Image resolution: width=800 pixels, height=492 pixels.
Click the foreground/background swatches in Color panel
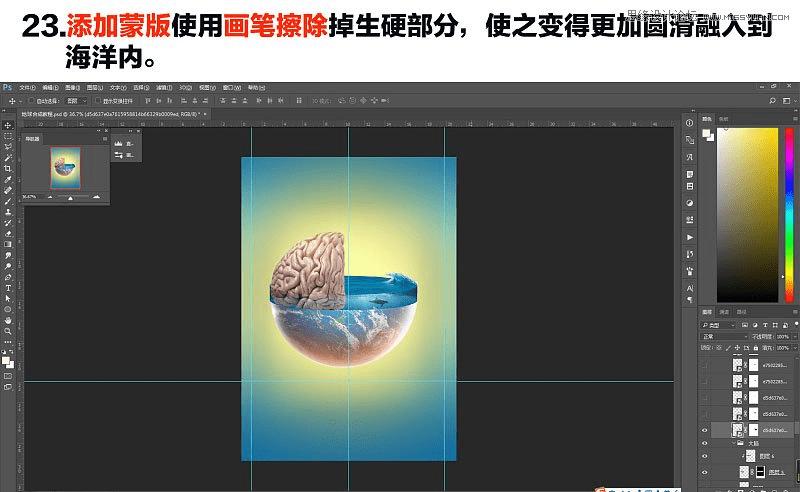click(708, 135)
